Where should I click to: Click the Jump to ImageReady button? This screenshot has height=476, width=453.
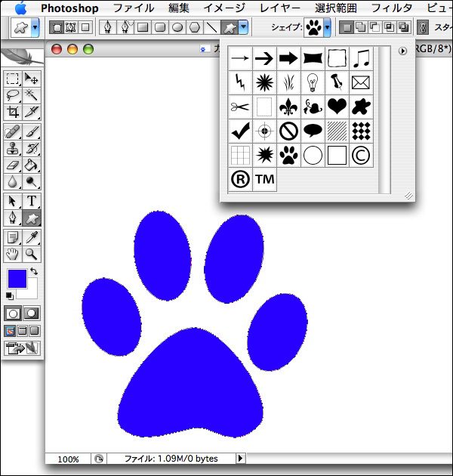point(22,348)
